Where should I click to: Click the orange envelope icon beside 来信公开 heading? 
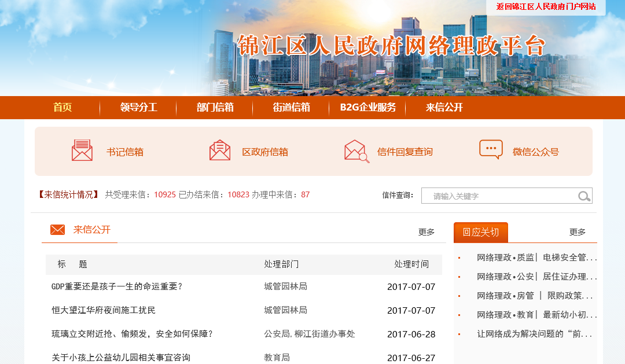tap(57, 230)
